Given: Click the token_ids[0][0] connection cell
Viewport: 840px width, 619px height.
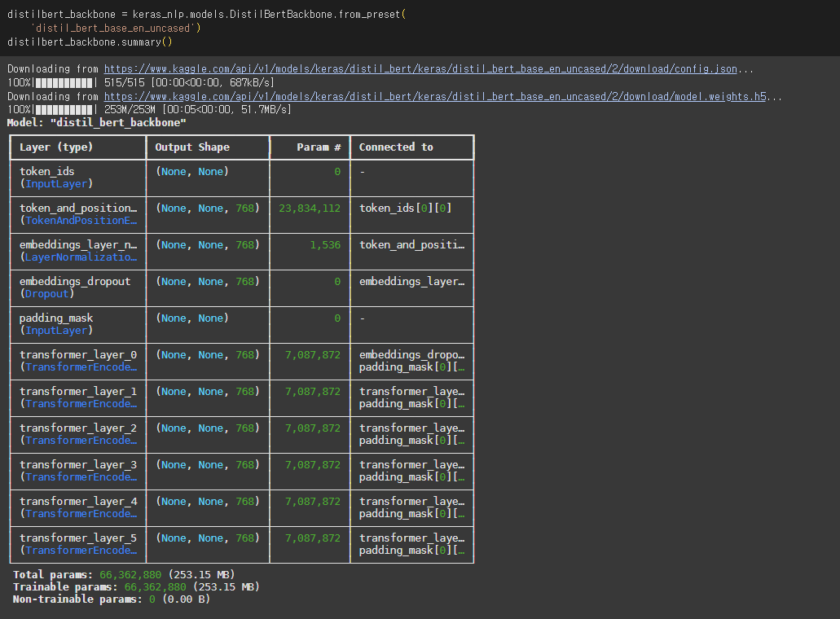Looking at the screenshot, I should click(x=405, y=209).
